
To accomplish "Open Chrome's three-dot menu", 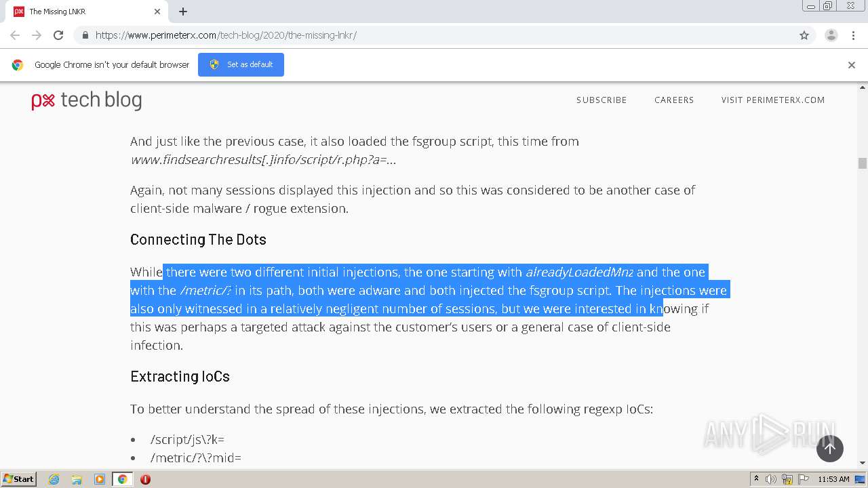I will click(853, 35).
